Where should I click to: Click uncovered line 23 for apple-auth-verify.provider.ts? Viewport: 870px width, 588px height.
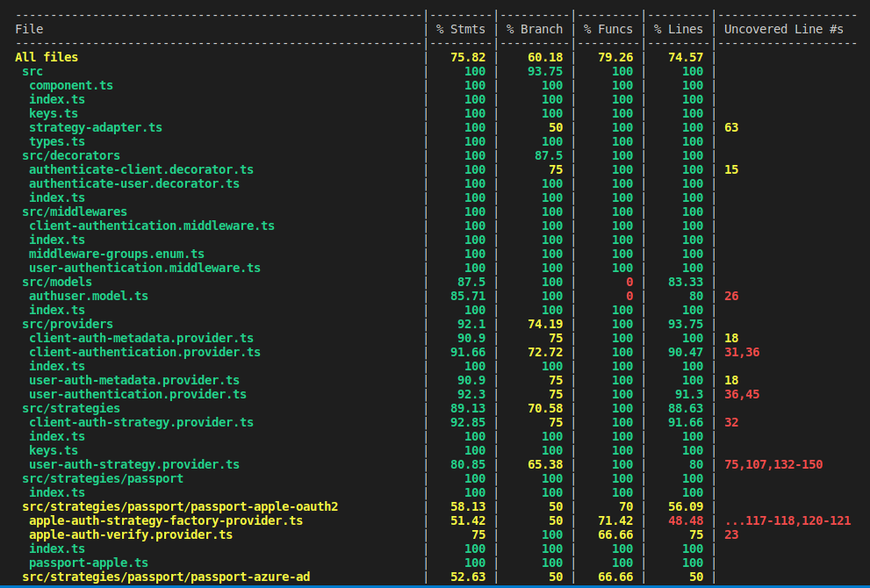tap(731, 534)
